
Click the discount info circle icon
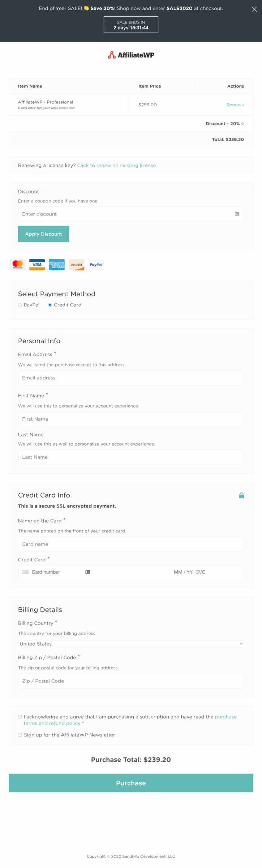pos(242,124)
